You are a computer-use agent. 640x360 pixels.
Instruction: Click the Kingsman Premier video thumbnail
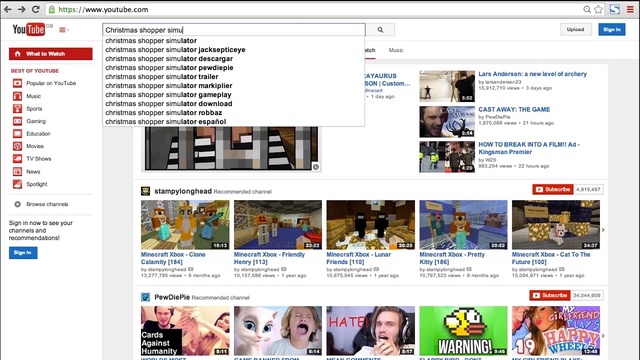pyautogui.click(x=447, y=157)
